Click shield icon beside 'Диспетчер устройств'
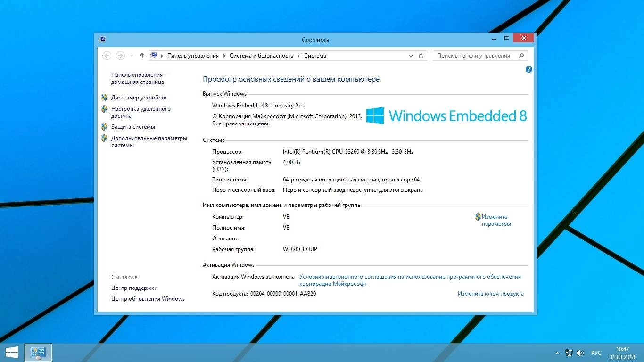This screenshot has width=644, height=362. point(104,98)
